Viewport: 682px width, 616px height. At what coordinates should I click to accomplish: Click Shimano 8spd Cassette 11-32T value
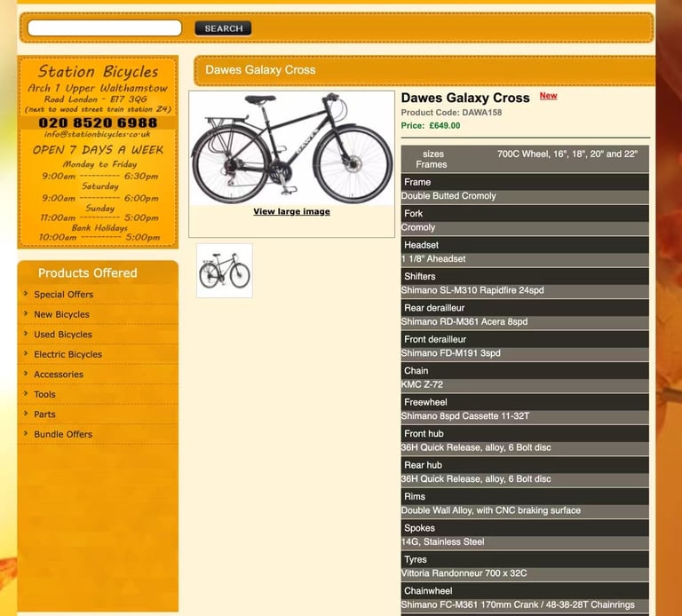465,416
